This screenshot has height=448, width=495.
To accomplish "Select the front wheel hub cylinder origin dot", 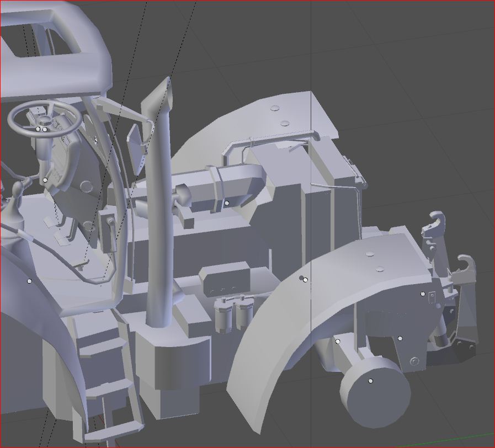I will tap(371, 381).
